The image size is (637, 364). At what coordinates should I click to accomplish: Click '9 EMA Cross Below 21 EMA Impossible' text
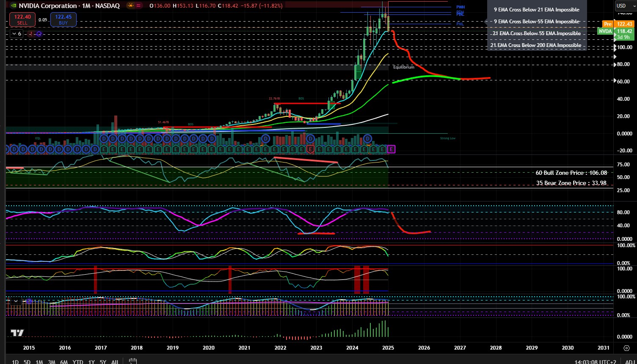pyautogui.click(x=537, y=9)
